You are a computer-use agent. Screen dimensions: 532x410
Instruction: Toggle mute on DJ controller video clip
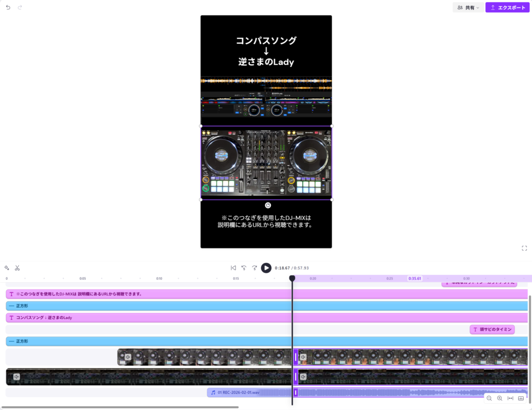[x=128, y=358]
